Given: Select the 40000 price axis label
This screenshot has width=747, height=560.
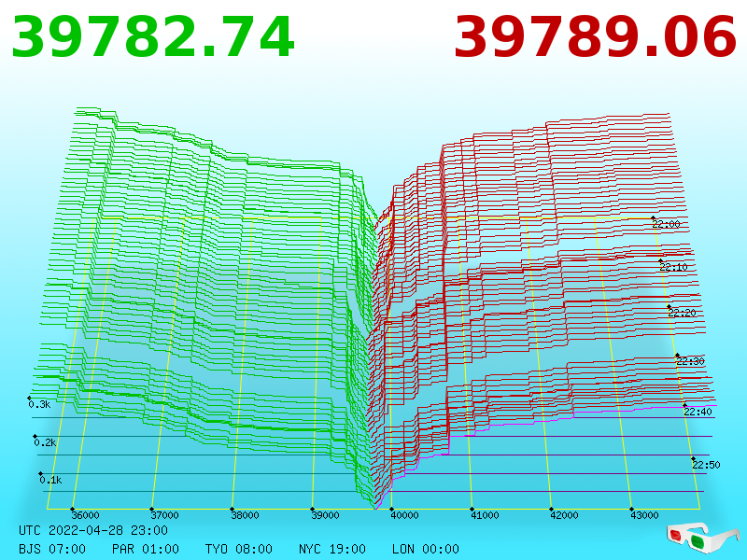Looking at the screenshot, I should [404, 515].
